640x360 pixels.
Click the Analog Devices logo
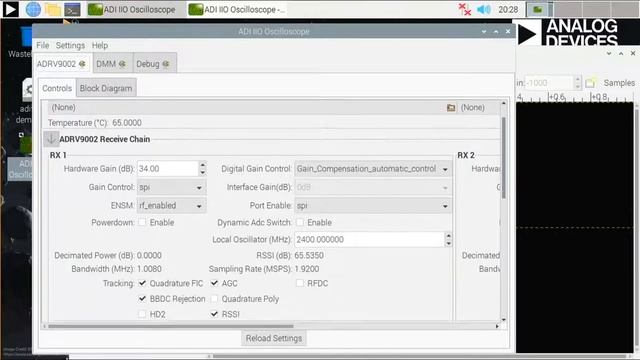(x=568, y=32)
